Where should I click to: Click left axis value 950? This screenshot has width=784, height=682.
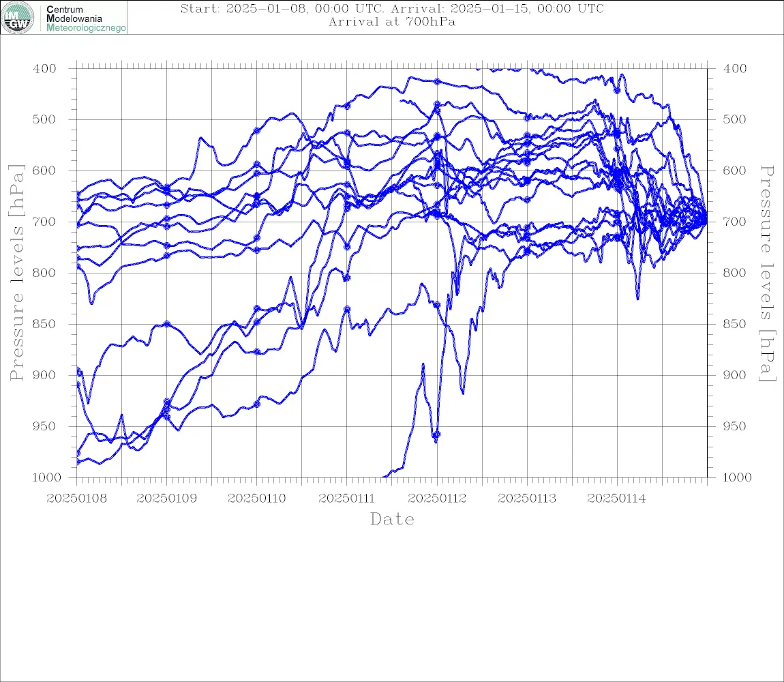pyautogui.click(x=44, y=426)
